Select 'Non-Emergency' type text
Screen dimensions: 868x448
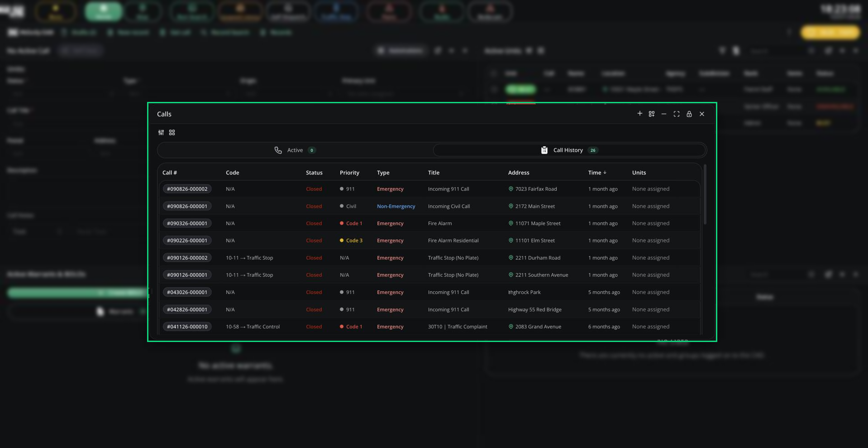(x=396, y=206)
